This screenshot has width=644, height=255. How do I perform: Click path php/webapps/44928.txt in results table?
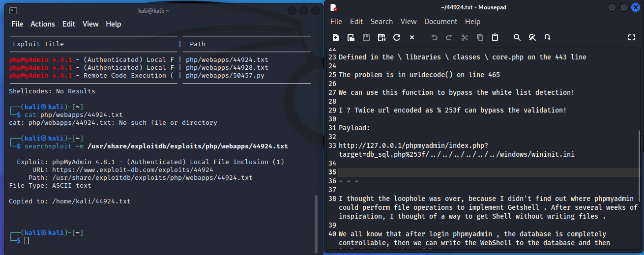pyautogui.click(x=227, y=67)
